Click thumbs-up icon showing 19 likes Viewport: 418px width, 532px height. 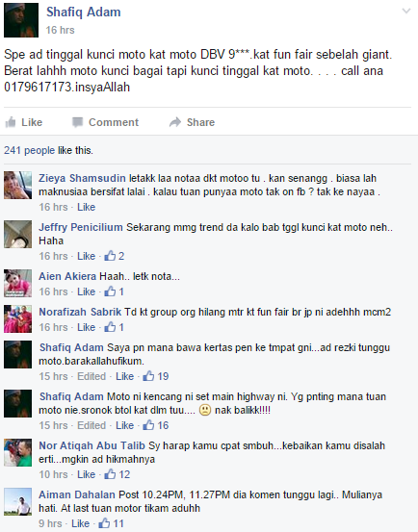[x=148, y=376]
